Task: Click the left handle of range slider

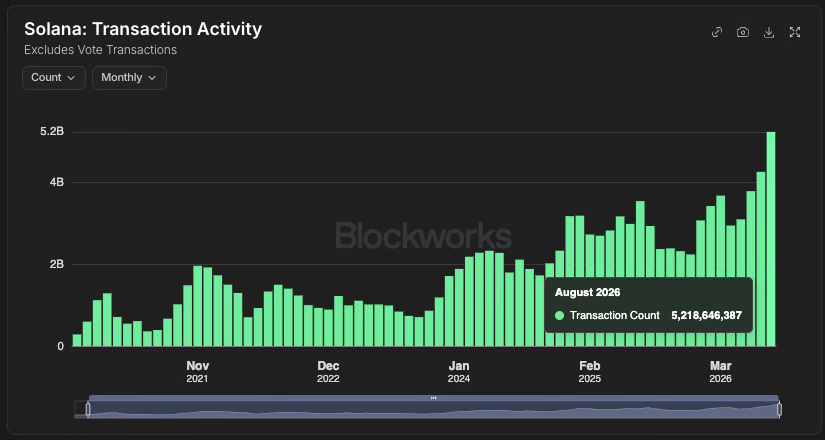Action: pos(88,409)
